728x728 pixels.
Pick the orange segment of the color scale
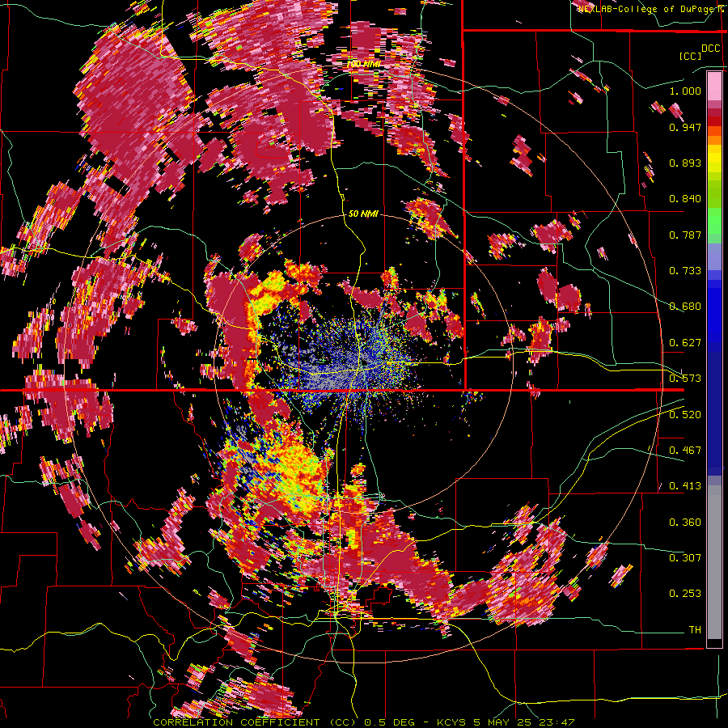[714, 139]
